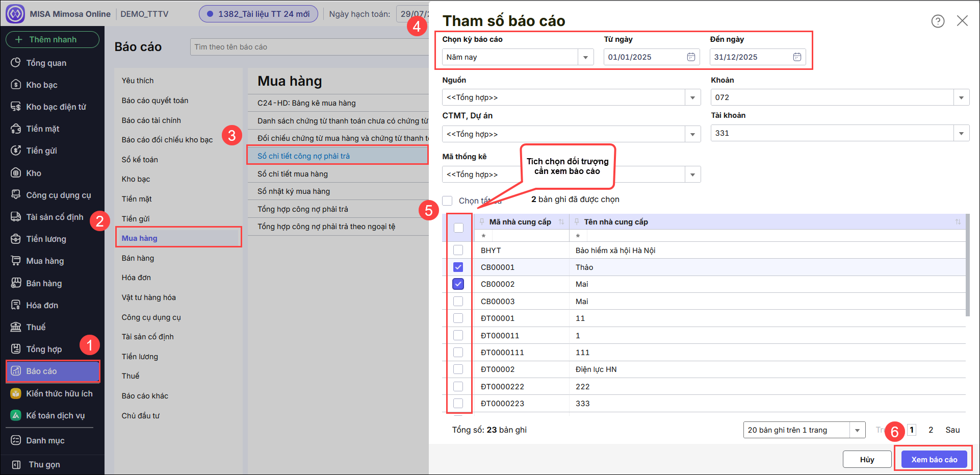The width and height of the screenshot is (980, 475).
Task: Open the Tiền lương sidebar icon
Action: [16, 239]
